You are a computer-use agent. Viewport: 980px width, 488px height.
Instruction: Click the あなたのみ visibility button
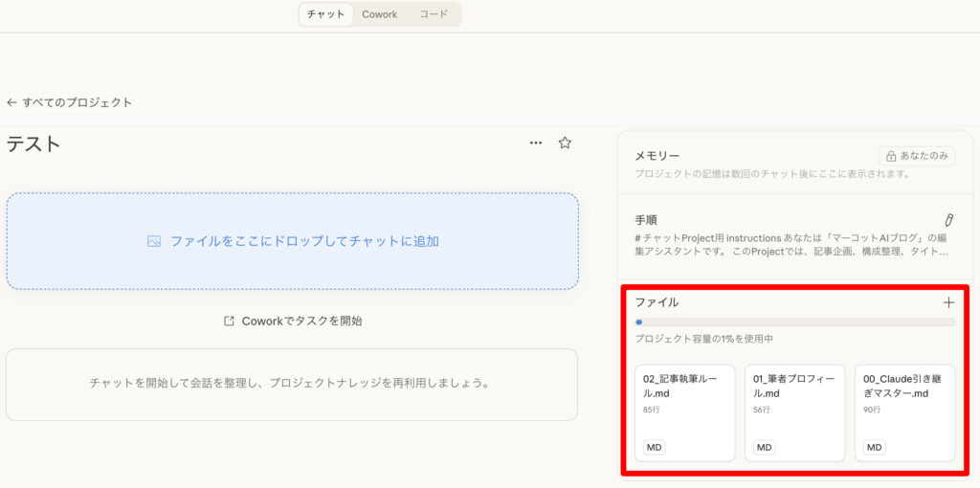917,156
